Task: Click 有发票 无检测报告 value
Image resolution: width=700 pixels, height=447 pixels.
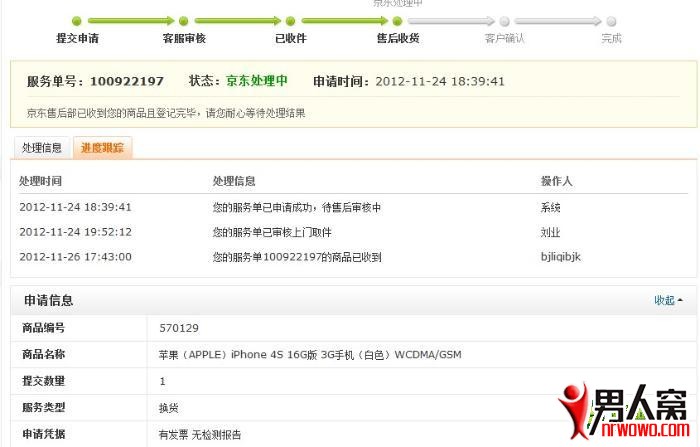Action: (x=200, y=434)
